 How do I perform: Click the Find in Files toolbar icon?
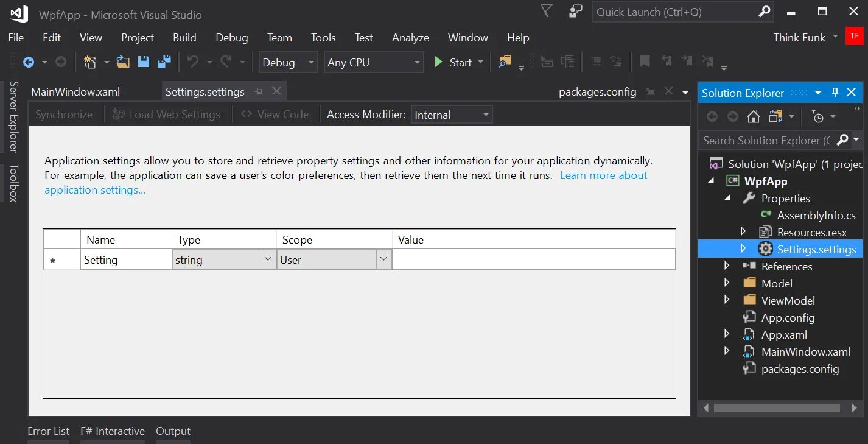(505, 62)
